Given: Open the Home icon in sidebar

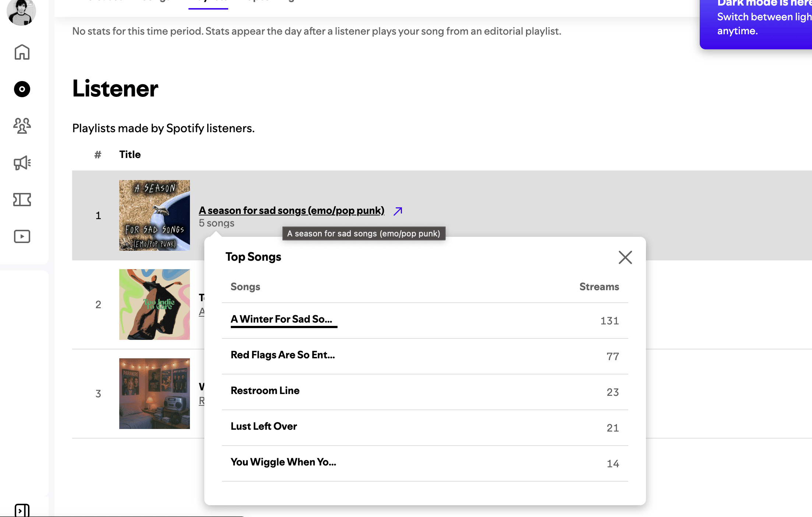Looking at the screenshot, I should click(22, 52).
